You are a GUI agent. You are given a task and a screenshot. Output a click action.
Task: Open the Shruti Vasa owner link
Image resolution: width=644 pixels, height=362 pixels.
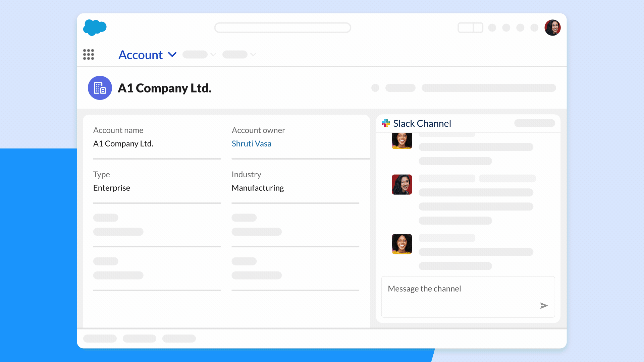point(252,143)
